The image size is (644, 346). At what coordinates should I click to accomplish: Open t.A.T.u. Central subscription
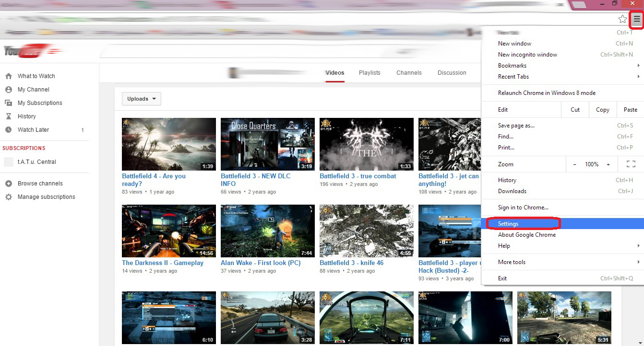click(x=37, y=162)
